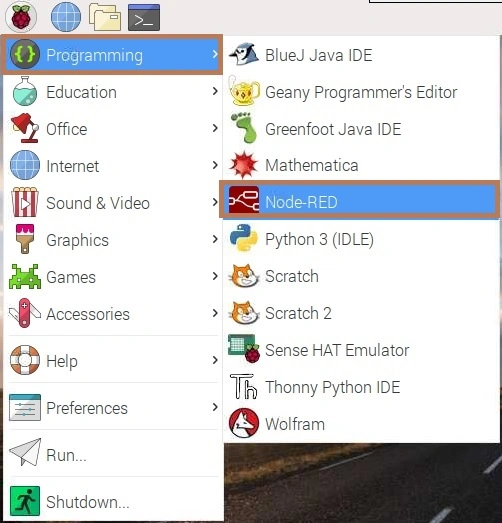502x523 pixels.
Task: Open the Accessories menu category
Action: (112, 314)
